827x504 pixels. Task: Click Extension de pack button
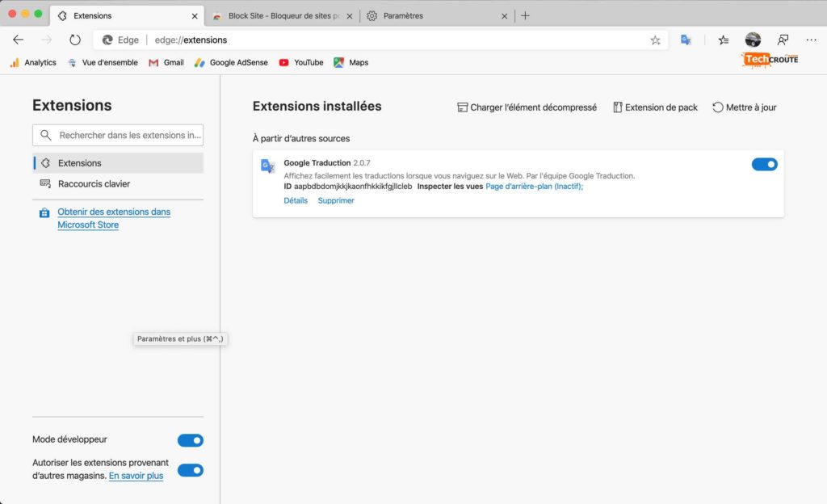pos(655,107)
